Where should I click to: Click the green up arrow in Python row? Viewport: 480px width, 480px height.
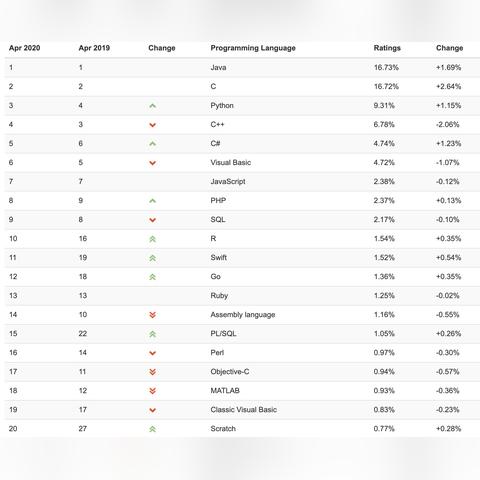[152, 106]
